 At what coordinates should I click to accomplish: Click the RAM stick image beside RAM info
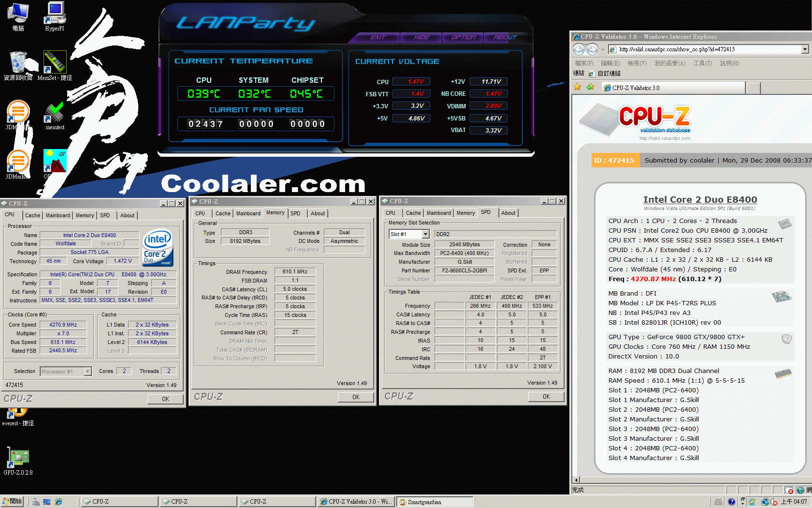click(x=783, y=373)
